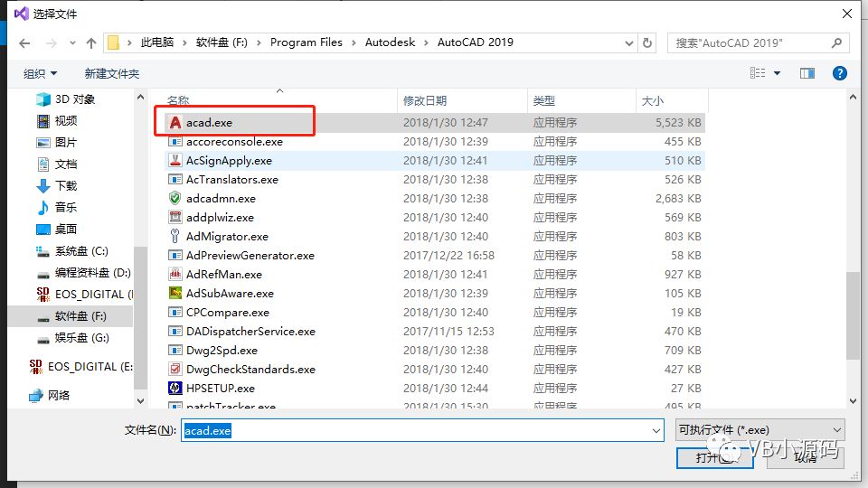Expand the address bar history dropdown
This screenshot has height=488, width=868.
click(x=629, y=43)
